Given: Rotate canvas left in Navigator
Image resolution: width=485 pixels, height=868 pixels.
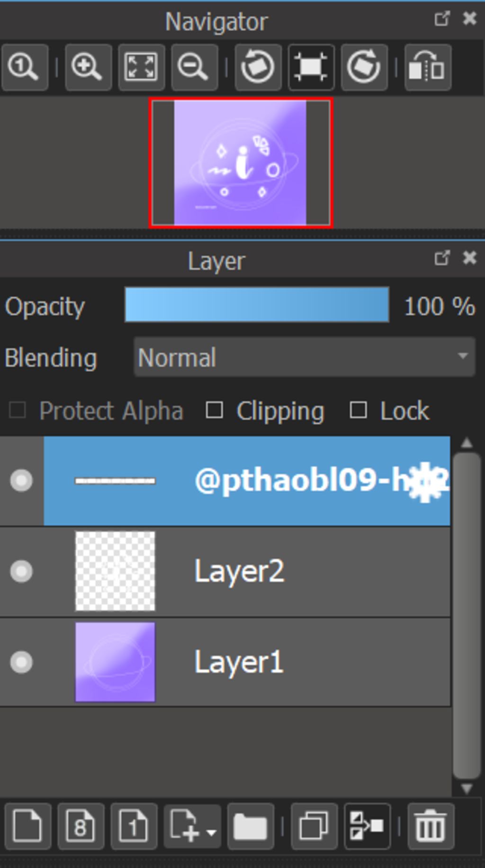Looking at the screenshot, I should click(x=258, y=67).
